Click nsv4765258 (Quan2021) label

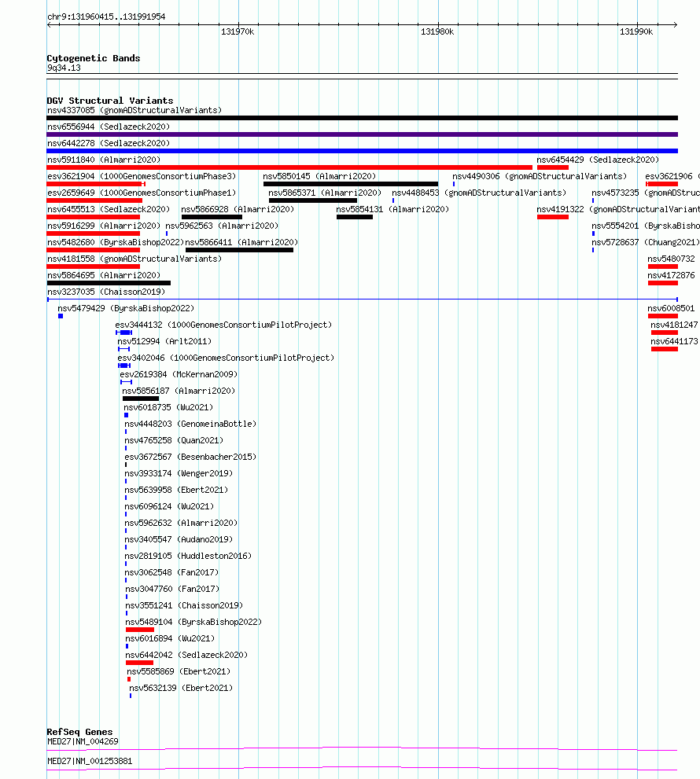[x=174, y=441]
